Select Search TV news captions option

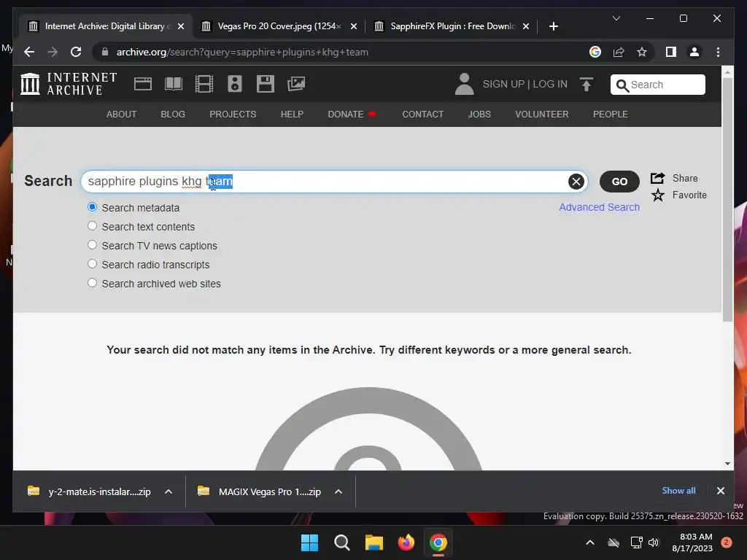point(93,245)
